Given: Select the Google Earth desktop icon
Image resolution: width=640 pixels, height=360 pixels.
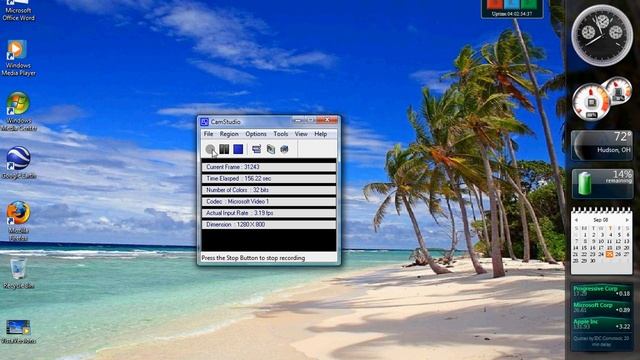Looking at the screenshot, I should pyautogui.click(x=18, y=162).
